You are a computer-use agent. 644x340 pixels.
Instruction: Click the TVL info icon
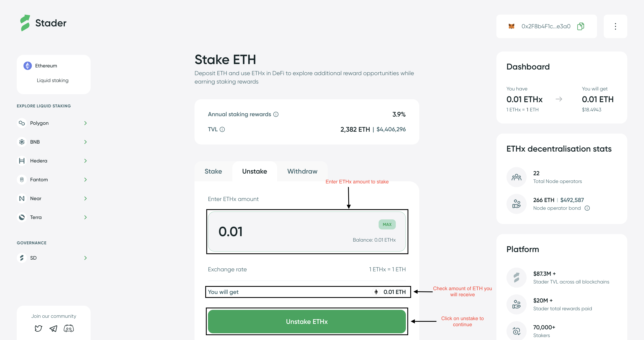pos(222,129)
